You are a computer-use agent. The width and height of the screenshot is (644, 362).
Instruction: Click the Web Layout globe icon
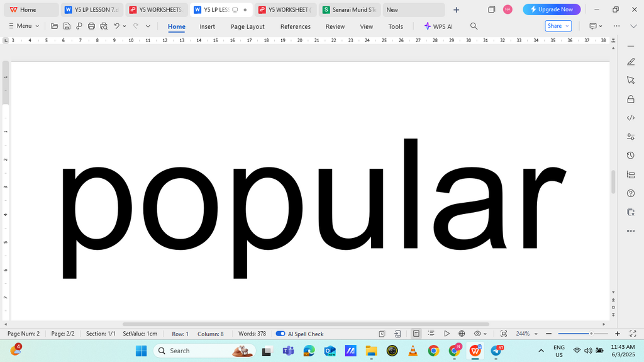462,334
